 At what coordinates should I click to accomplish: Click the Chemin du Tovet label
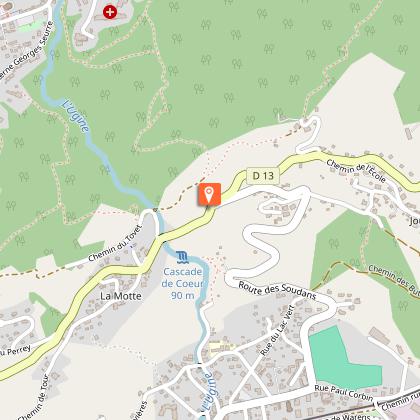[115, 244]
